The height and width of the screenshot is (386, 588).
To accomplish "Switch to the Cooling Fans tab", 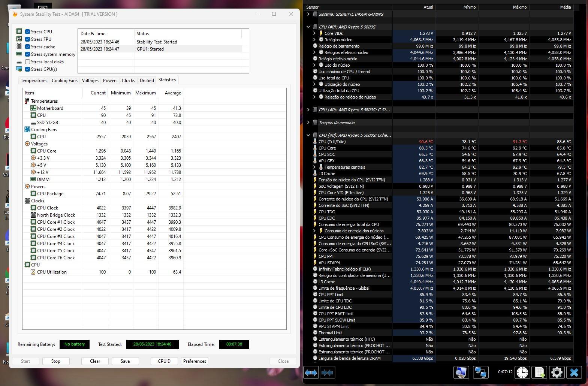I will (x=64, y=81).
